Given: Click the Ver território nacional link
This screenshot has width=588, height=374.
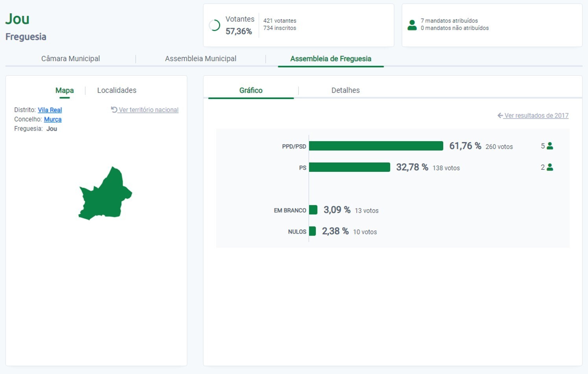Looking at the screenshot, I should [x=148, y=110].
